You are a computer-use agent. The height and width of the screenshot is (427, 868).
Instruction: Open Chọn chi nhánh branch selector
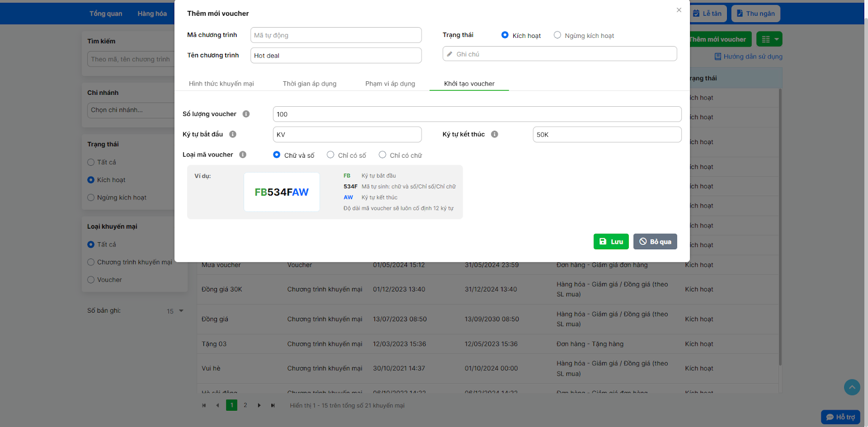pos(130,110)
